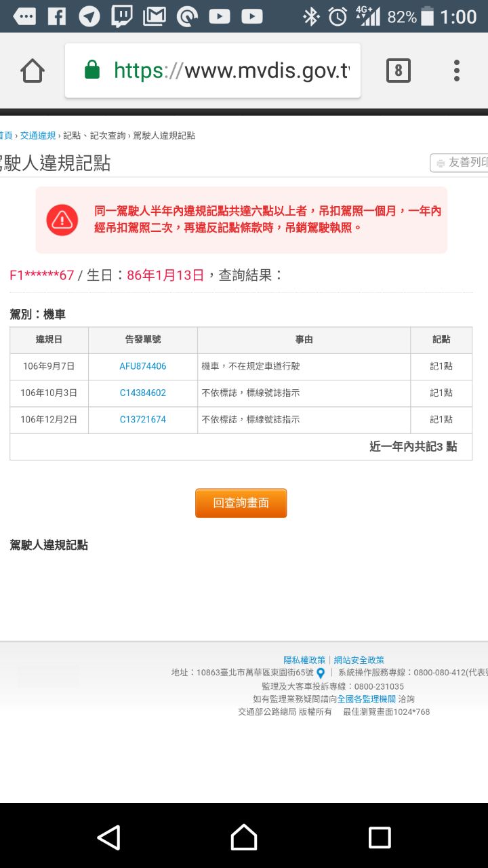Open the 隱私權政策 footer link
The width and height of the screenshot is (488, 868).
[x=304, y=660]
